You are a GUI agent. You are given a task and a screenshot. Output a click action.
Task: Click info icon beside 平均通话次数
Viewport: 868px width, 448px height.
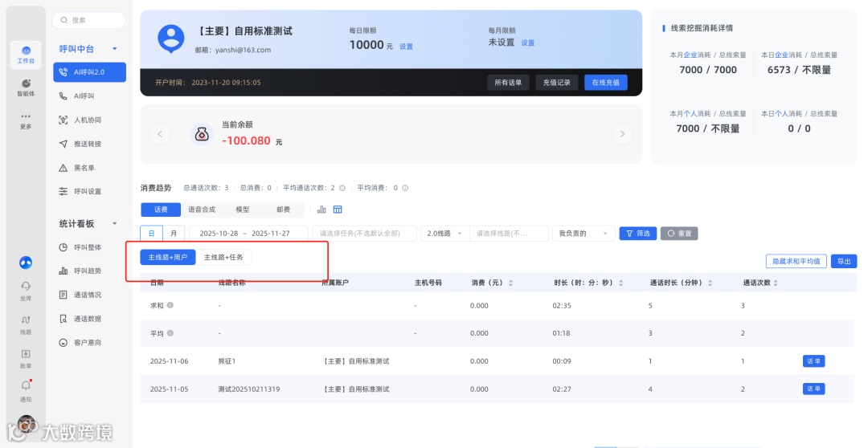pyautogui.click(x=342, y=188)
